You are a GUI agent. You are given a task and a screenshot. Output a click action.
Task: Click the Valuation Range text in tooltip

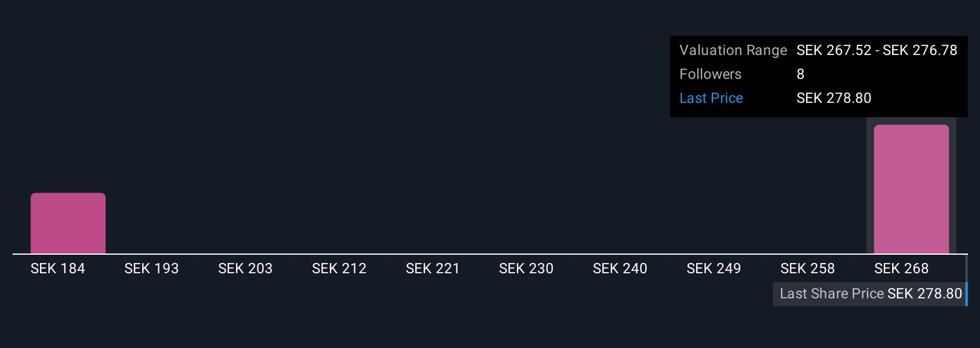click(x=733, y=50)
